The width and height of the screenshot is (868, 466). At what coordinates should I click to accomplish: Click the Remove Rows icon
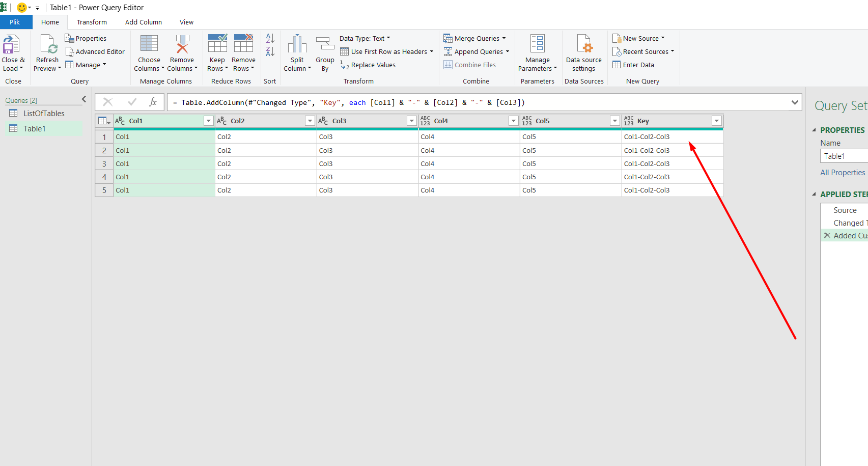(243, 43)
